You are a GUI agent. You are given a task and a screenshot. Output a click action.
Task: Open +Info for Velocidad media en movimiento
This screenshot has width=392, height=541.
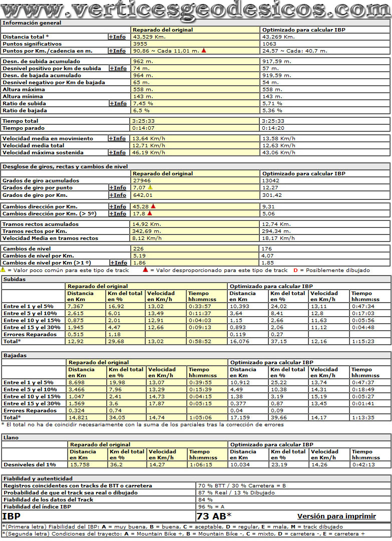[x=118, y=139]
